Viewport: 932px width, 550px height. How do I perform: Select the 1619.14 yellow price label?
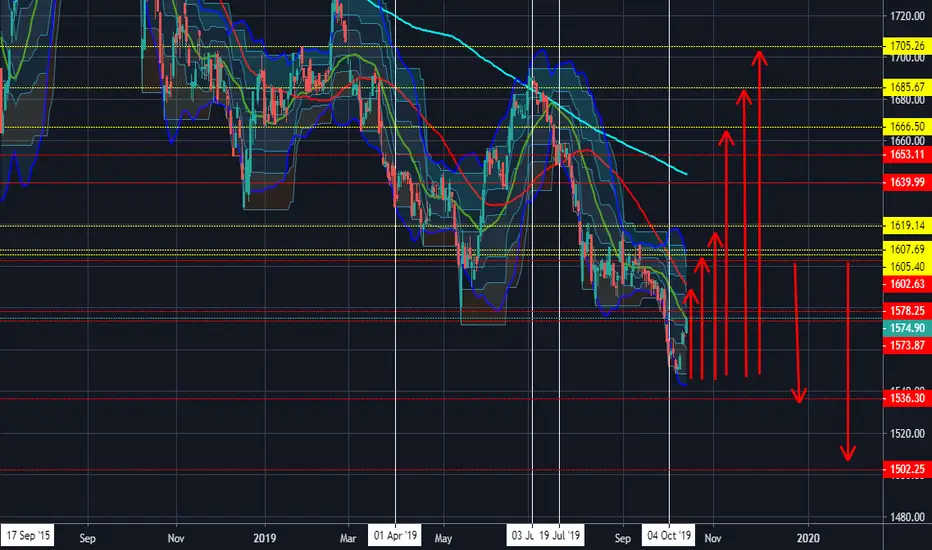[x=907, y=225]
